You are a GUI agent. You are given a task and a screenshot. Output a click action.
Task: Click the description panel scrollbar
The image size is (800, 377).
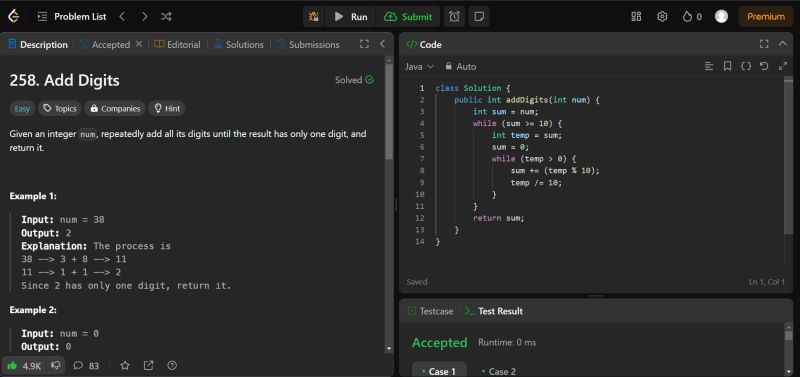389,112
